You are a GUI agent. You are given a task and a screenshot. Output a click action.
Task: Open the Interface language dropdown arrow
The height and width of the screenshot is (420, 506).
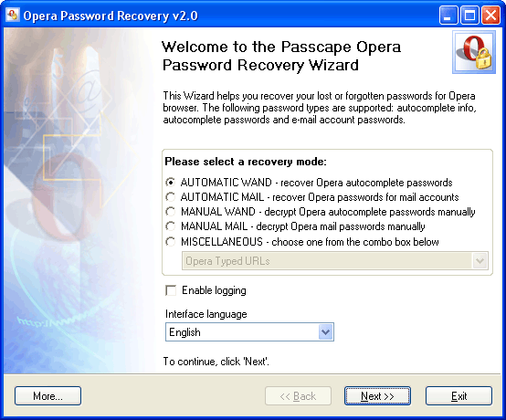tap(325, 332)
